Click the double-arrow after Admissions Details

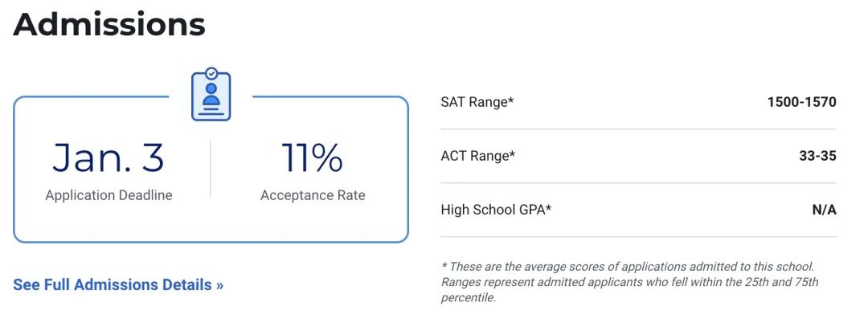click(219, 285)
